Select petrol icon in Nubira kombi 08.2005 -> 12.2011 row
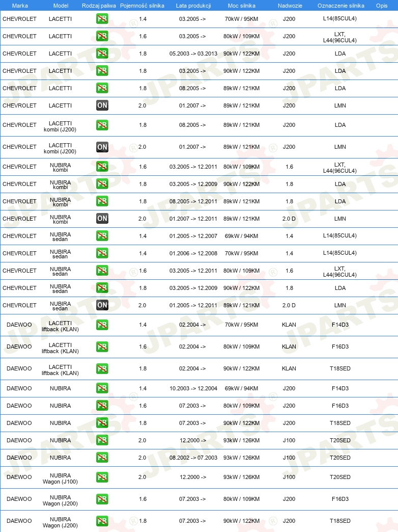Screen dimensions: 398x532 pyautogui.click(x=102, y=201)
